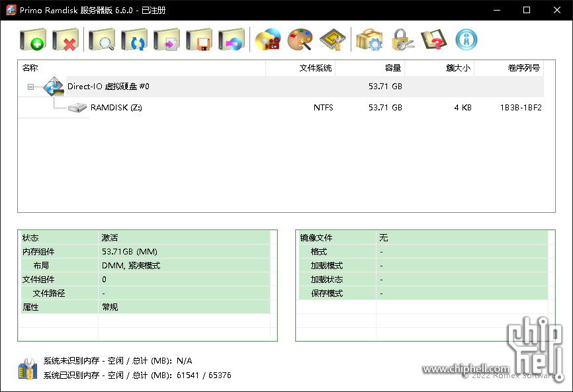Image resolution: width=573 pixels, height=392 pixels.
Task: Click the 53.71 GB capacity of RAMDISK (Z:)
Action: coord(385,108)
